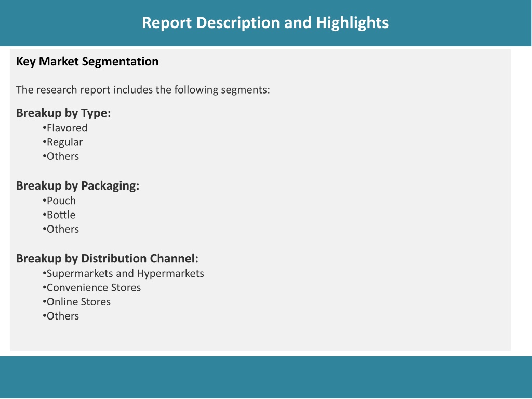Image resolution: width=532 pixels, height=399 pixels.
Task: Click the 'Breakup by Type:' heading
Action: coord(63,113)
